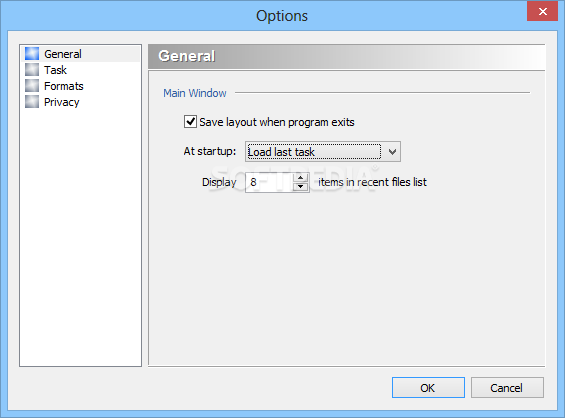Confirm settings with the OK button
The width and height of the screenshot is (565, 418).
(x=428, y=388)
